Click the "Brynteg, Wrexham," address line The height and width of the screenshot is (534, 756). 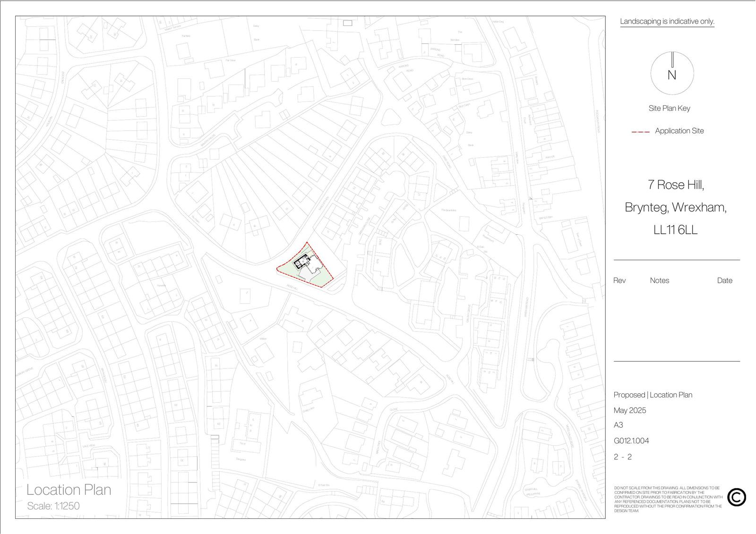pos(676,207)
